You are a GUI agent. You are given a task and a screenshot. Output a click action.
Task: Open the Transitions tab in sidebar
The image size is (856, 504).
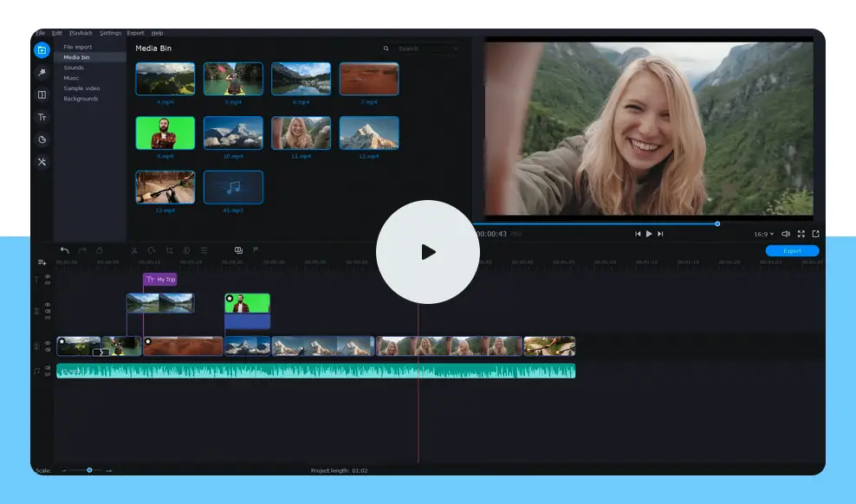pos(42,95)
